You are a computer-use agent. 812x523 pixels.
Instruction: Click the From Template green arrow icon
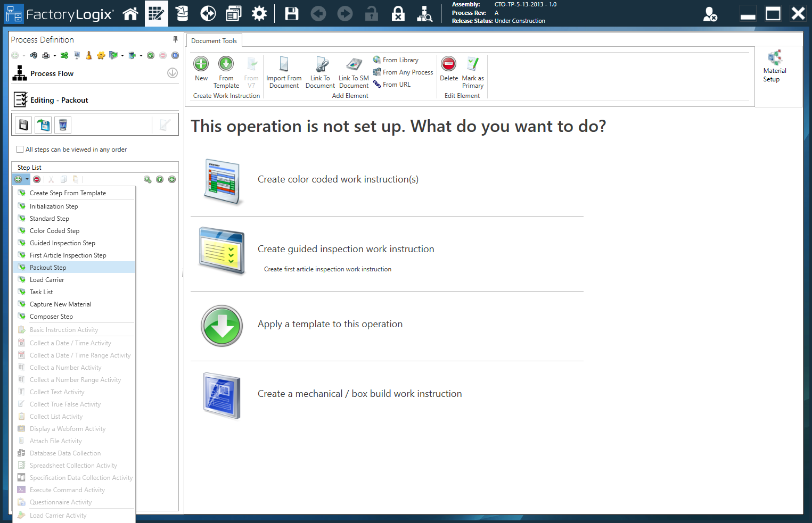(x=226, y=64)
